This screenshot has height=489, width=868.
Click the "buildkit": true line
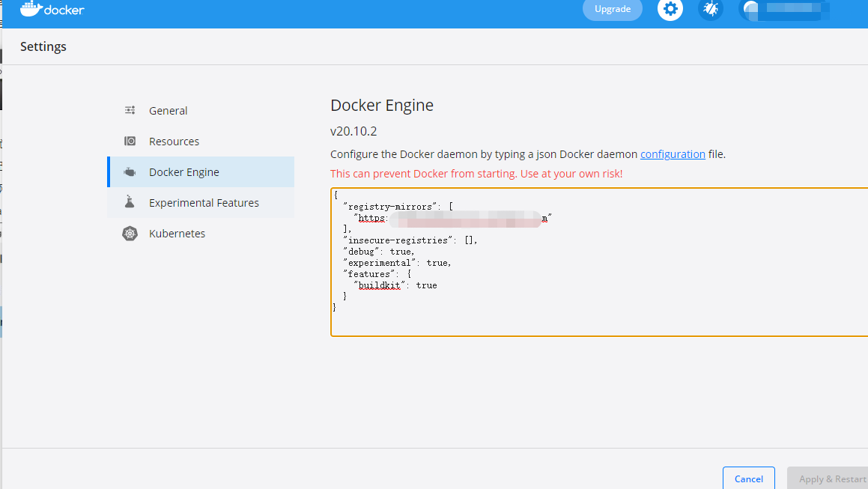tap(395, 285)
